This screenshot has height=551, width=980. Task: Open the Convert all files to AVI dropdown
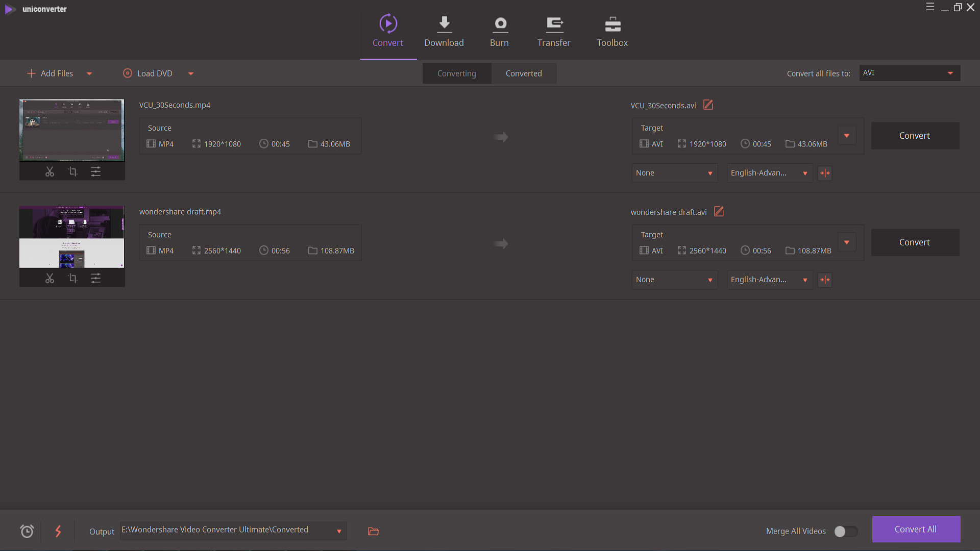pos(910,73)
